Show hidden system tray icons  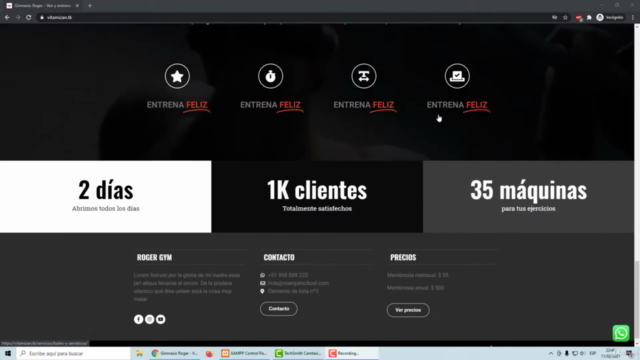coord(551,353)
